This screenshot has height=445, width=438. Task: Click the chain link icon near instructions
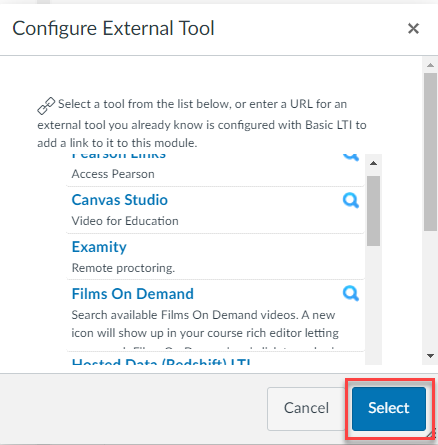[x=46, y=106]
